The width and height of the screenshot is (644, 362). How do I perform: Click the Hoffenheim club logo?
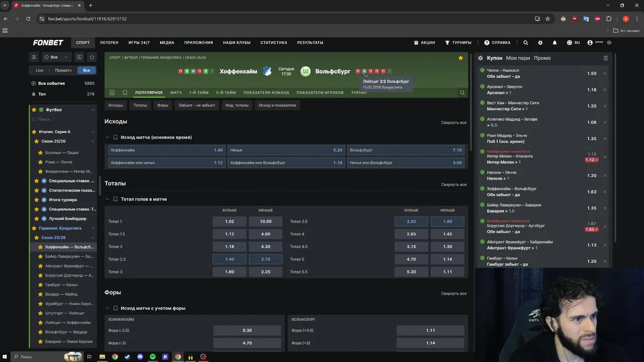(x=267, y=71)
